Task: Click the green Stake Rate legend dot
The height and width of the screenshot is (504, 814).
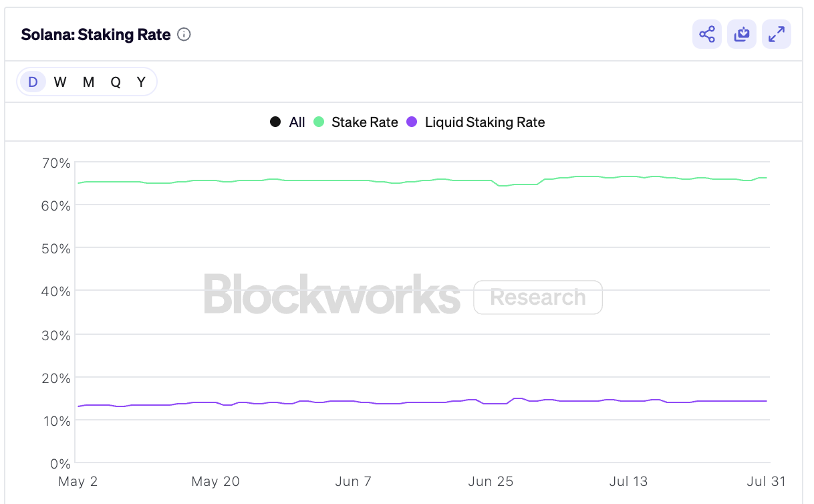Action: click(319, 122)
